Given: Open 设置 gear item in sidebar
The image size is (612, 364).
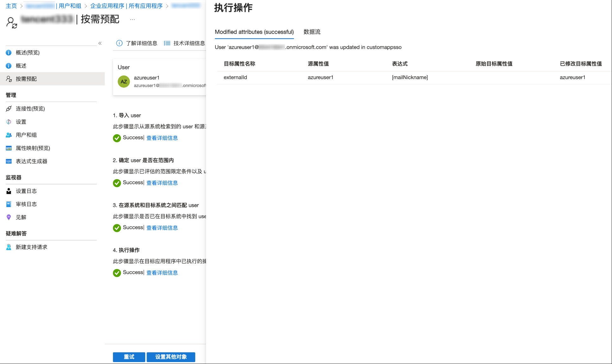Looking at the screenshot, I should 9,122.
